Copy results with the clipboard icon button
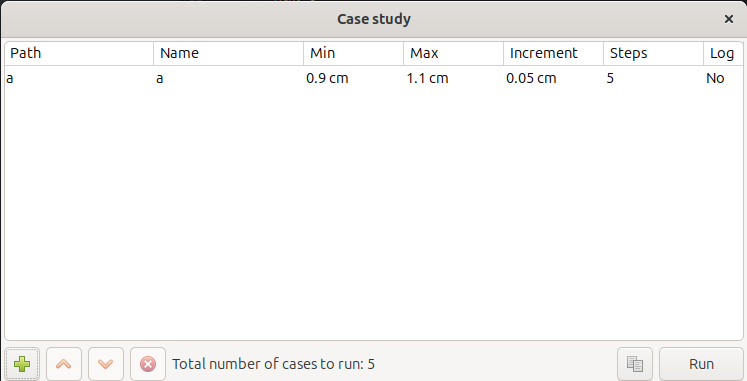 coord(635,364)
